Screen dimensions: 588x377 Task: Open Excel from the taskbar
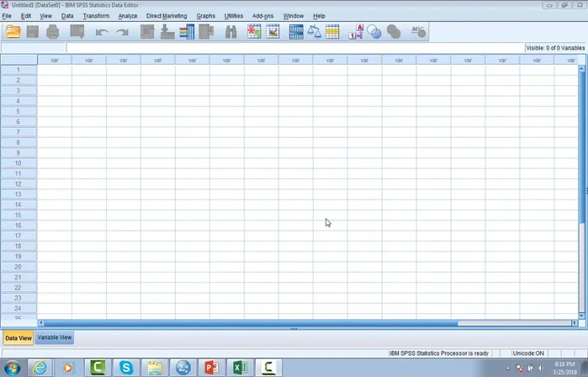(x=240, y=368)
